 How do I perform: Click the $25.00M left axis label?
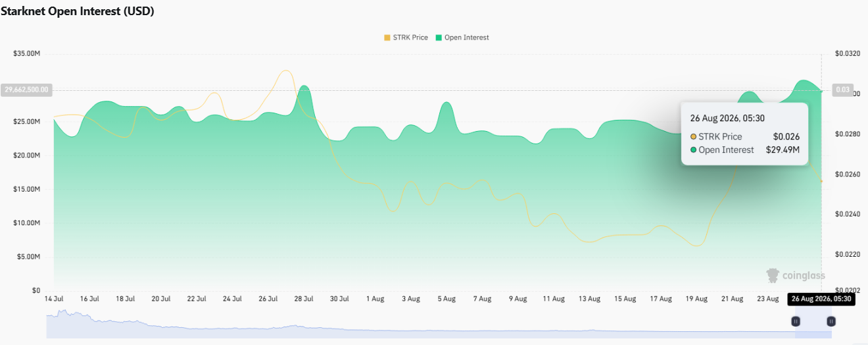pyautogui.click(x=26, y=121)
